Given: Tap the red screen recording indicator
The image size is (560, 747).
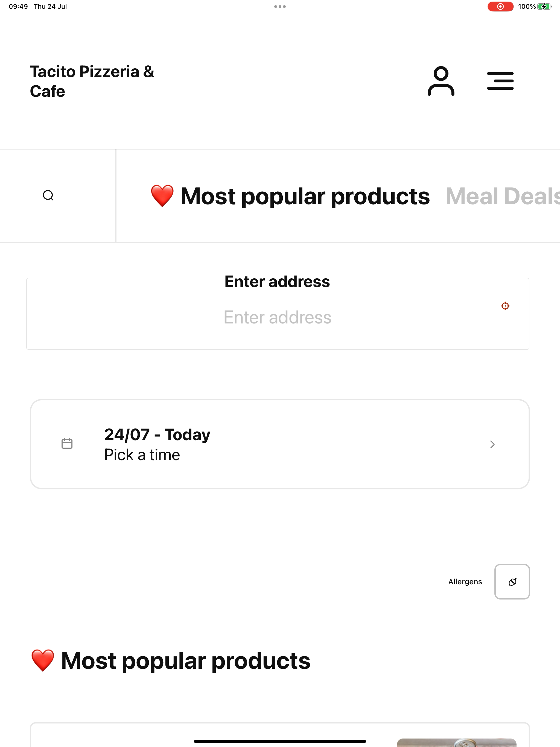Looking at the screenshot, I should 500,6.
